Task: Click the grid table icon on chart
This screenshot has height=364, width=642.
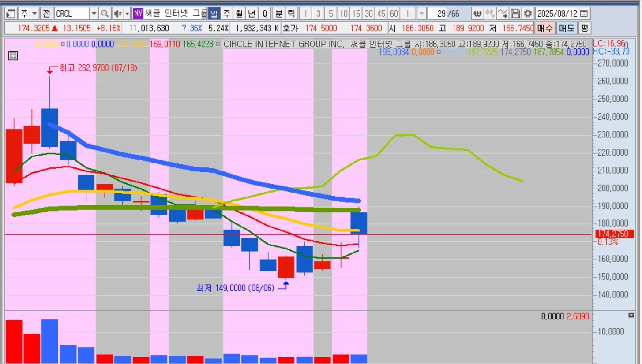Action: [13, 56]
